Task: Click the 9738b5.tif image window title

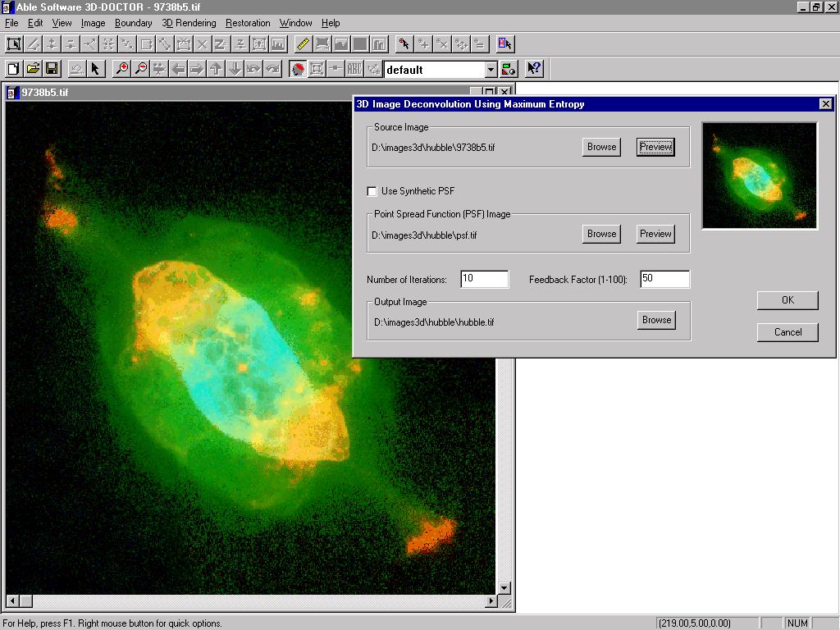Action: (45, 92)
